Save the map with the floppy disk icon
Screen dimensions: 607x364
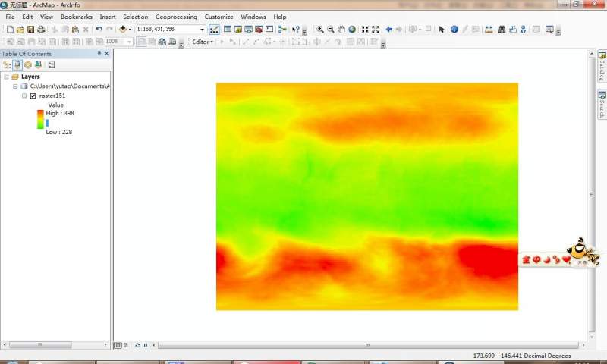coord(30,30)
